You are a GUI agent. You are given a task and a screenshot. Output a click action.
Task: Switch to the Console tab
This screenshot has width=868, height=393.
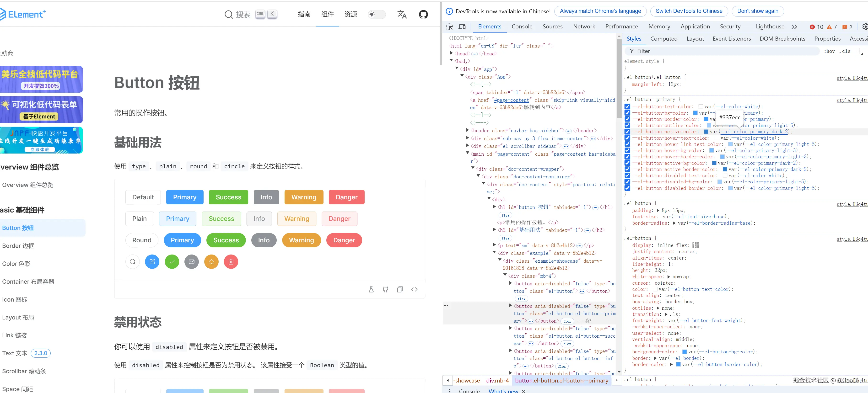522,27
